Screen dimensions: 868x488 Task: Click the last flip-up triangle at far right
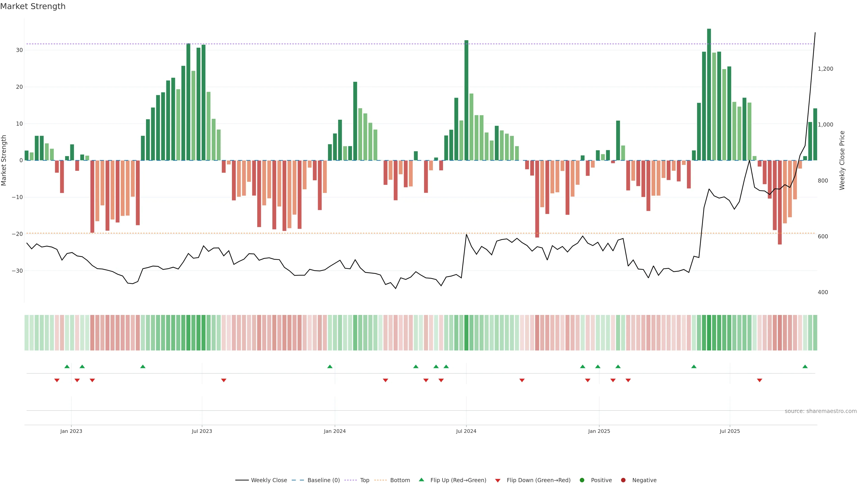[x=805, y=366]
